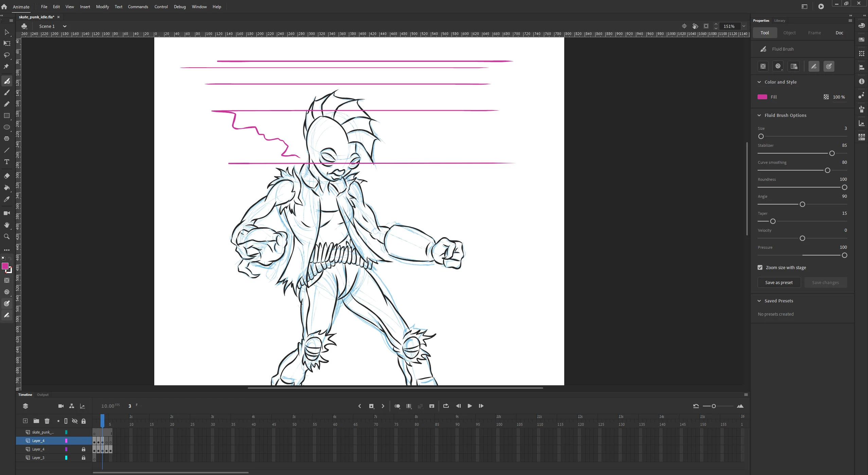868x475 pixels.
Task: Unlock the Layer_3 lock icon
Action: click(84, 458)
